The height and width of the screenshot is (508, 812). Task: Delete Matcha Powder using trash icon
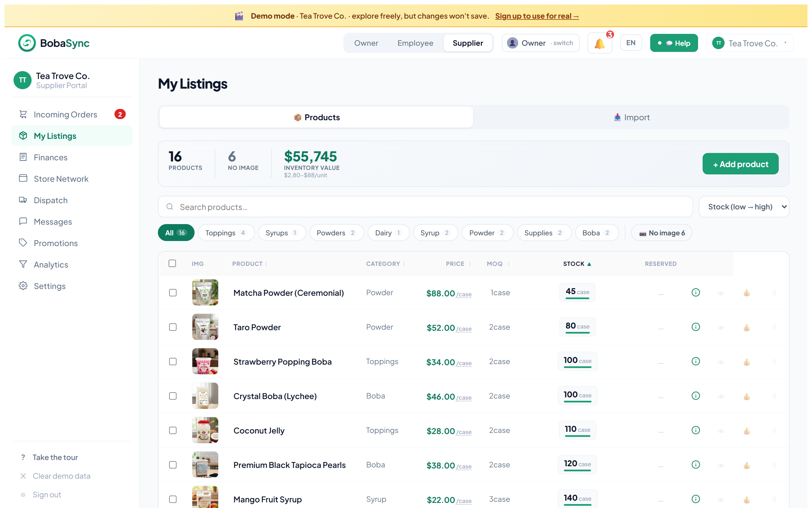coord(775,293)
